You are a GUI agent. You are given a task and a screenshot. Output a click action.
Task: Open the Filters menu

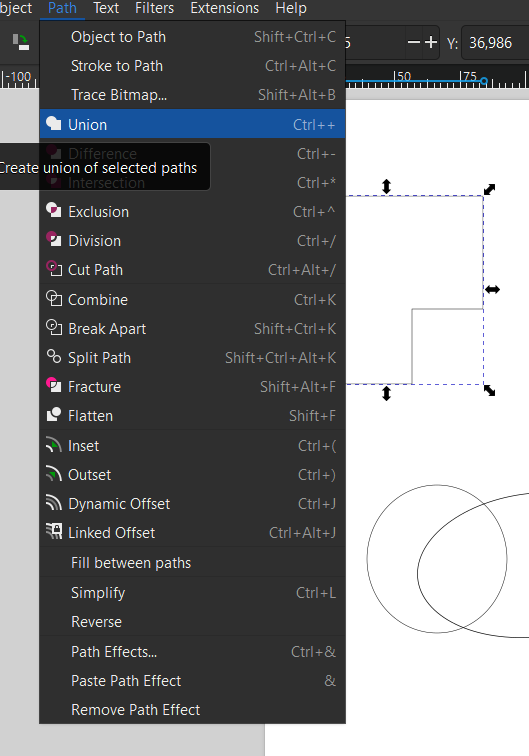tap(154, 8)
